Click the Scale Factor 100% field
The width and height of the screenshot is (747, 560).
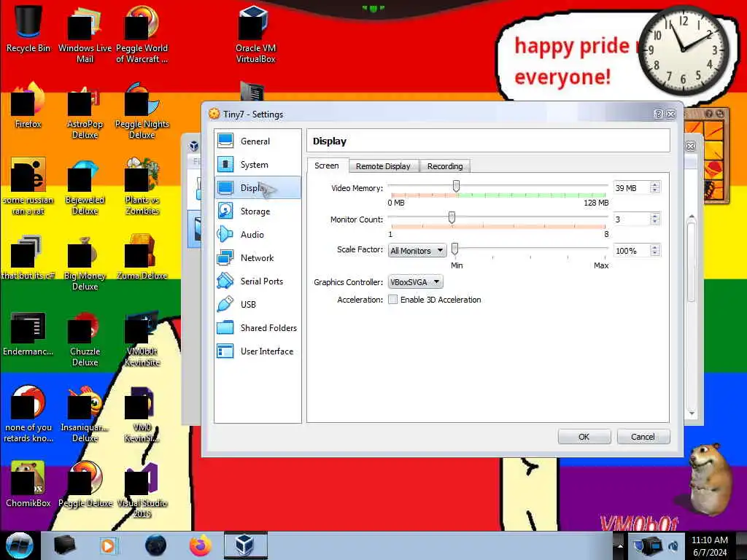pos(631,251)
